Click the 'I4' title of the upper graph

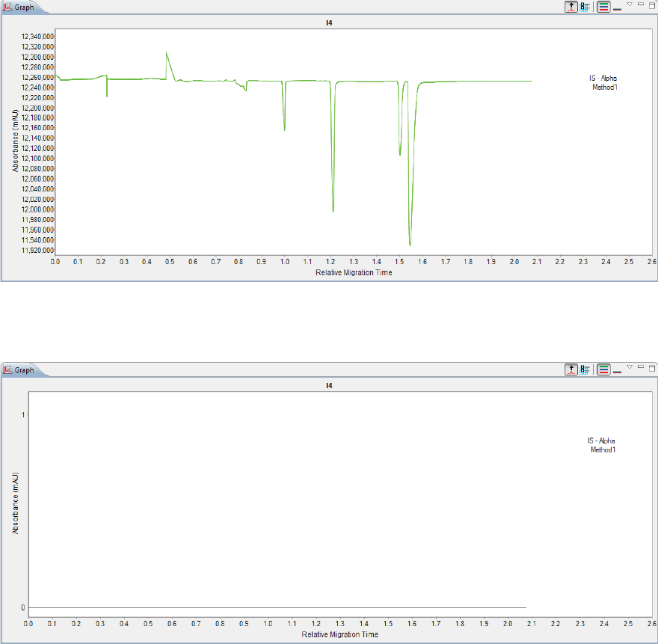pyautogui.click(x=329, y=23)
